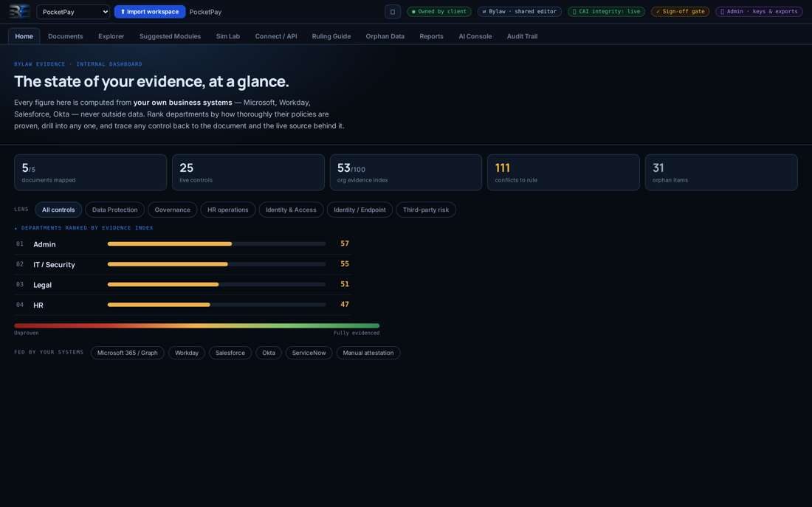The image size is (812, 507).
Task: Click the IT / Security department row name
Action: (x=55, y=265)
